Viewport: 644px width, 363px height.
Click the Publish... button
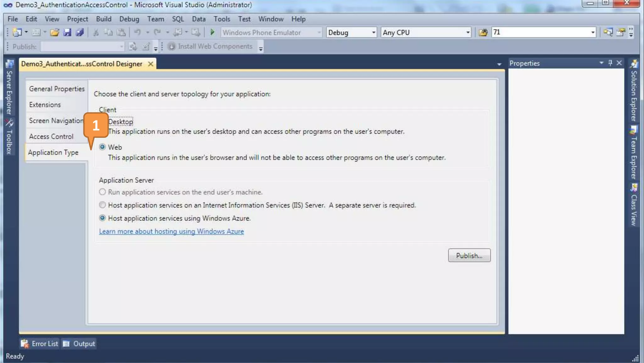click(469, 256)
